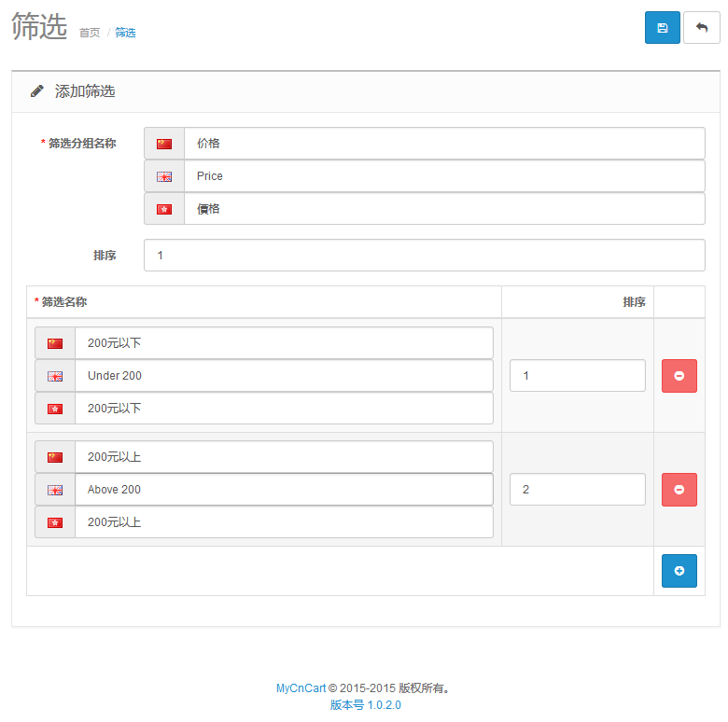This screenshot has width=728, height=722.
Task: Click Hong Kong flag in Above 200 group
Action: point(55,523)
